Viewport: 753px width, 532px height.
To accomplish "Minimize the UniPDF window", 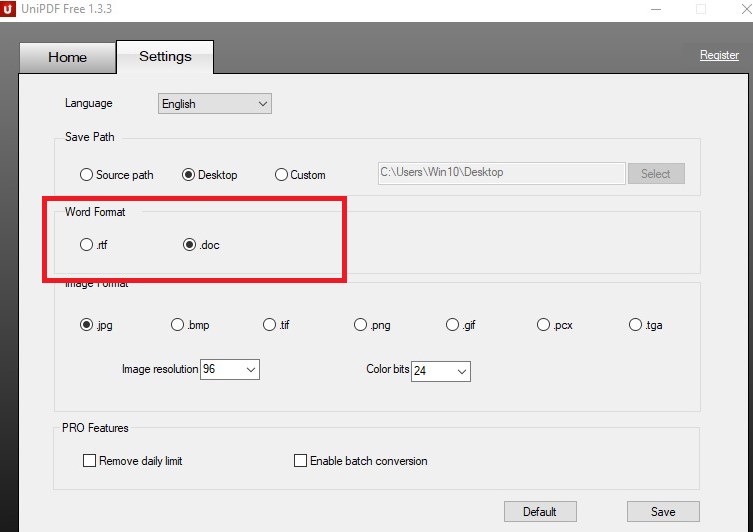I will click(656, 9).
